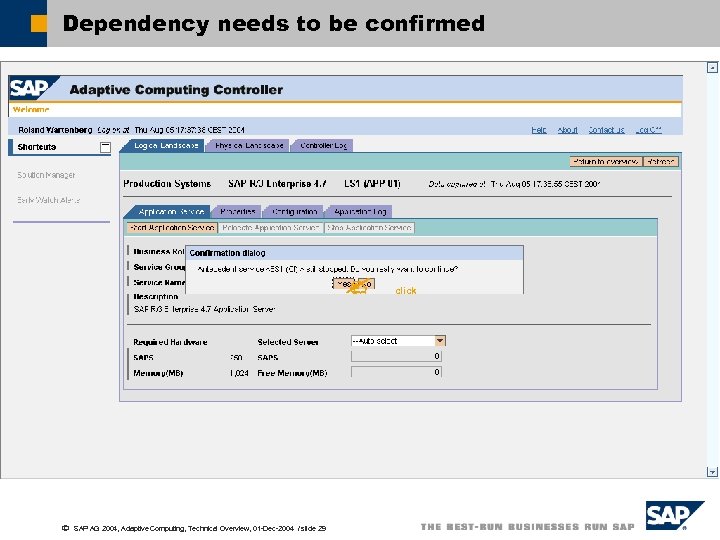The width and height of the screenshot is (720, 540).
Task: Click the Free Memory(MB) input field
Action: (396, 372)
